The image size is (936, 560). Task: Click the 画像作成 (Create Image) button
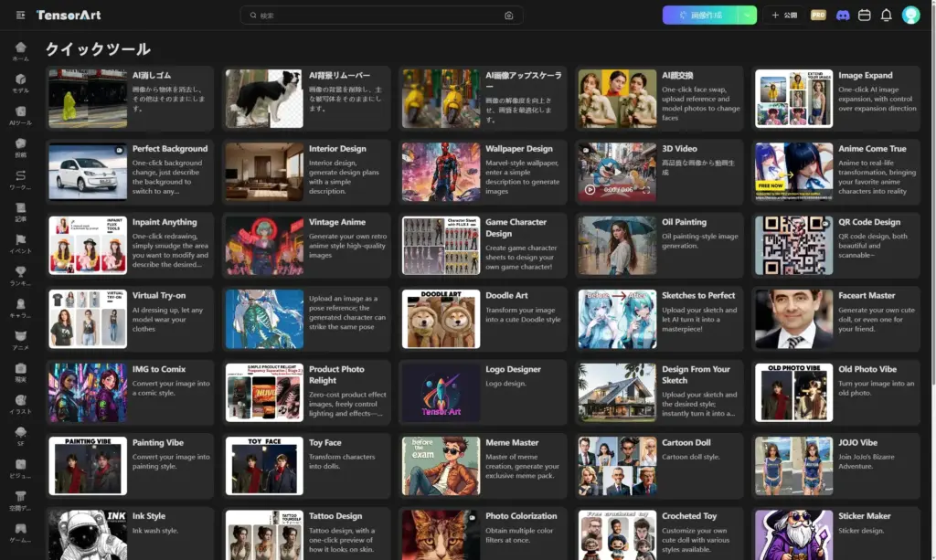pos(701,15)
